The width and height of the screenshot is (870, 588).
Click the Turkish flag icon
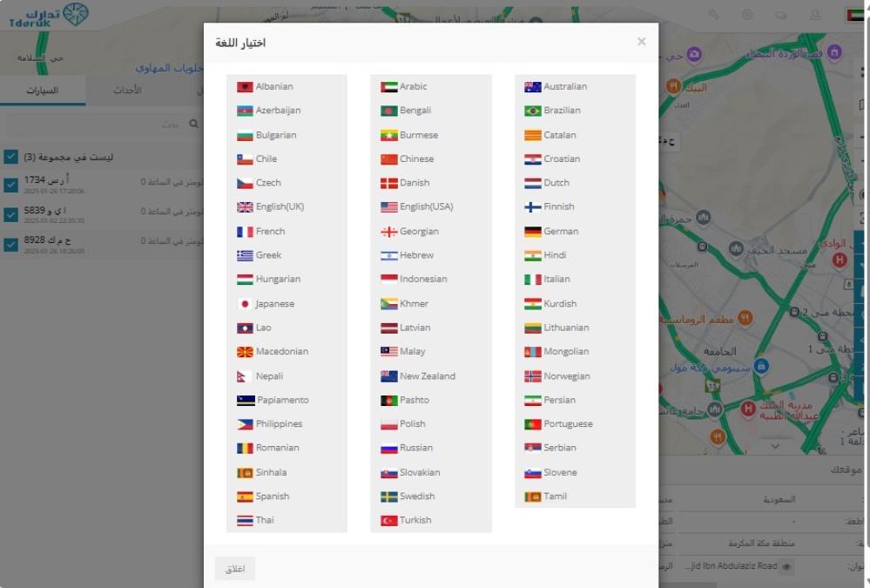pos(388,521)
